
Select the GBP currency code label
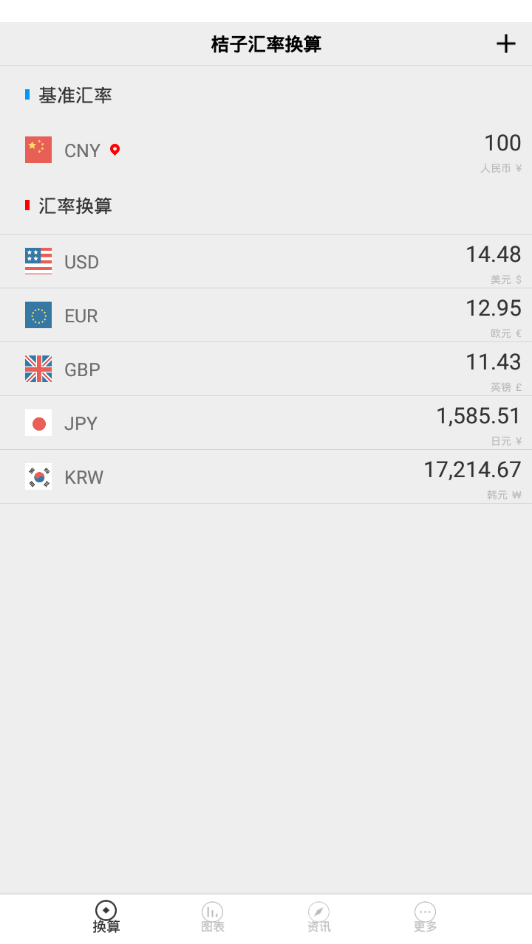[82, 370]
